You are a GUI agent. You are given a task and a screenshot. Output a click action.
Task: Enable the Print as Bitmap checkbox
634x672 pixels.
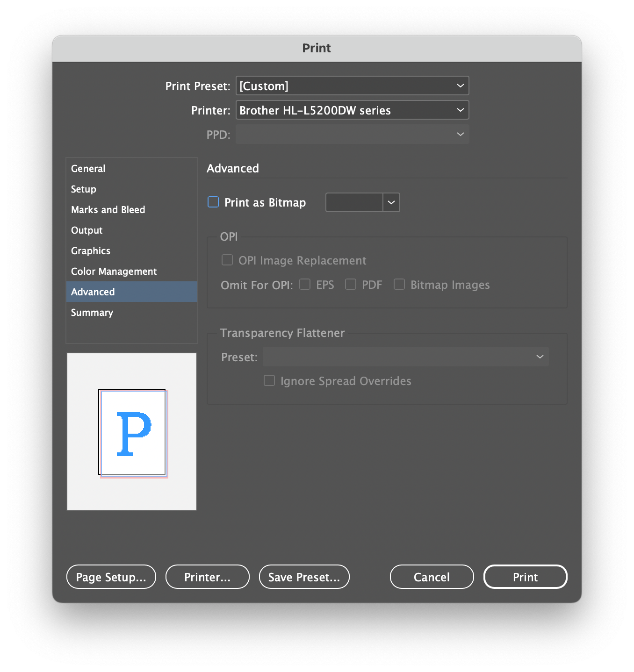point(213,202)
